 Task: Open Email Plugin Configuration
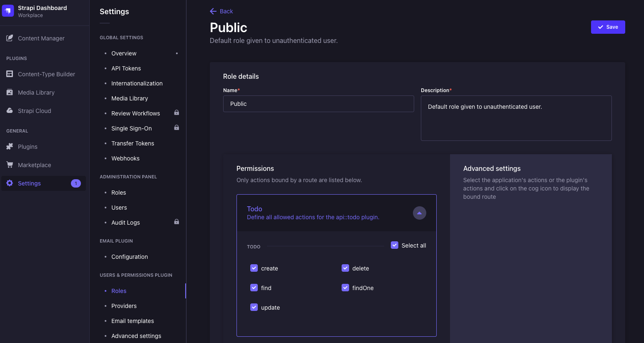click(130, 257)
